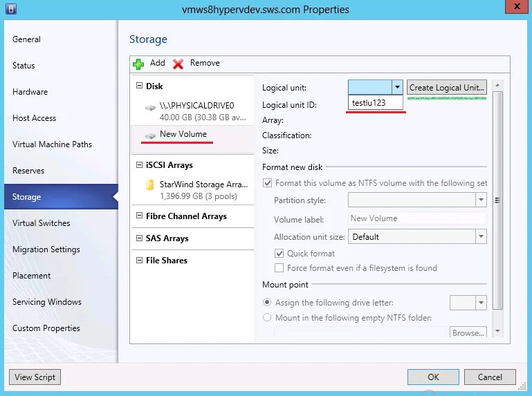Click the Create Logical Unit button
532x396 pixels.
[446, 88]
